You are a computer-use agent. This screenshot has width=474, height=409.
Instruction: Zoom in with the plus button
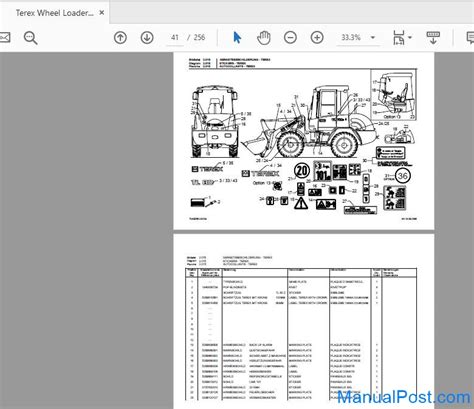pos(317,38)
